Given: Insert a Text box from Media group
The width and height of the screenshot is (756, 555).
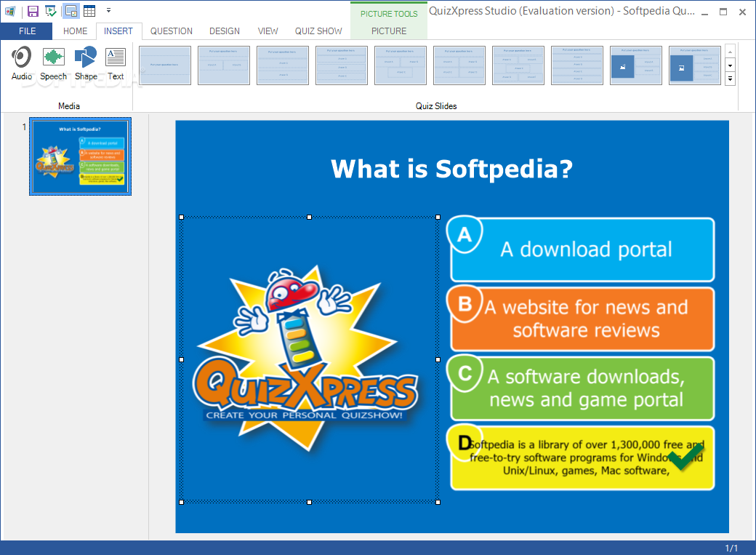Looking at the screenshot, I should tap(116, 63).
